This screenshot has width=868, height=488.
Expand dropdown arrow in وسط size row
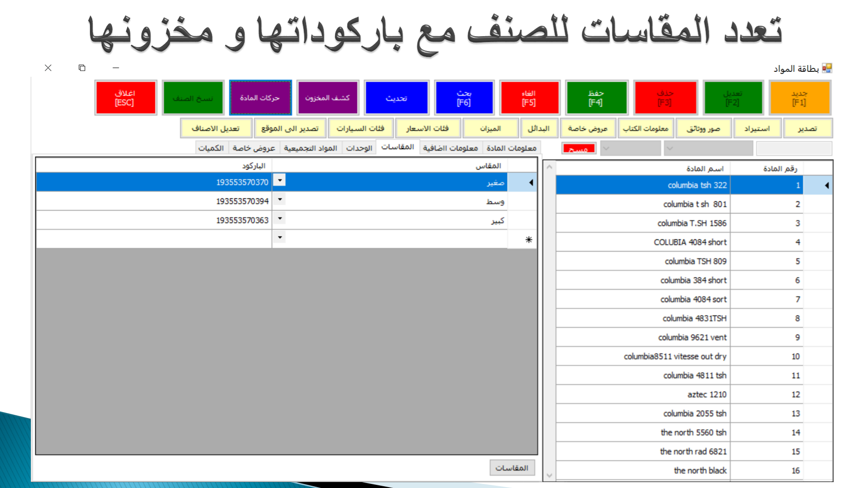pyautogui.click(x=280, y=200)
